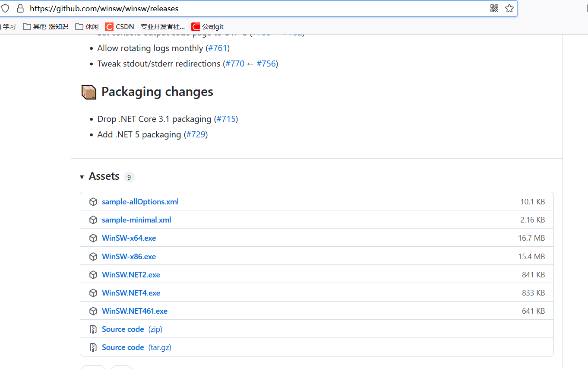
Task: Click the 'Add .NET 5 packaging' text
Action: (x=139, y=134)
